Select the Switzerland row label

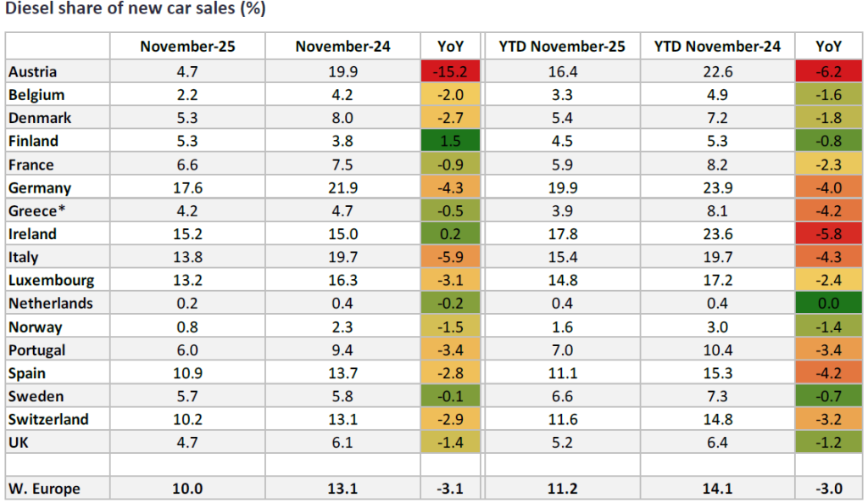(47, 419)
